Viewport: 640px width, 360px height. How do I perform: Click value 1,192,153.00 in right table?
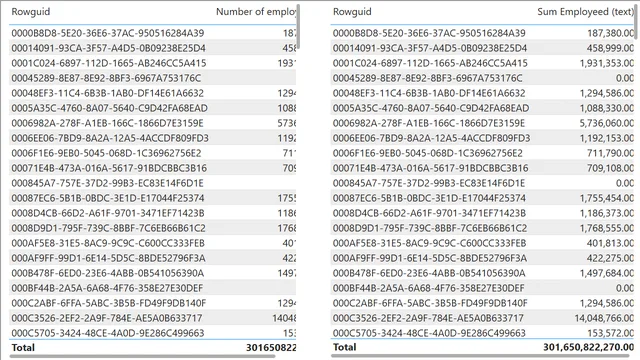(x=607, y=138)
